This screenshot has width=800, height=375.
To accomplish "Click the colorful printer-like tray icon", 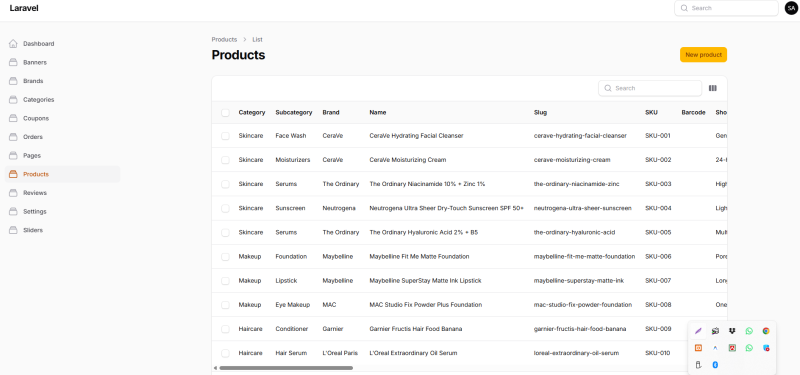I will 715,331.
